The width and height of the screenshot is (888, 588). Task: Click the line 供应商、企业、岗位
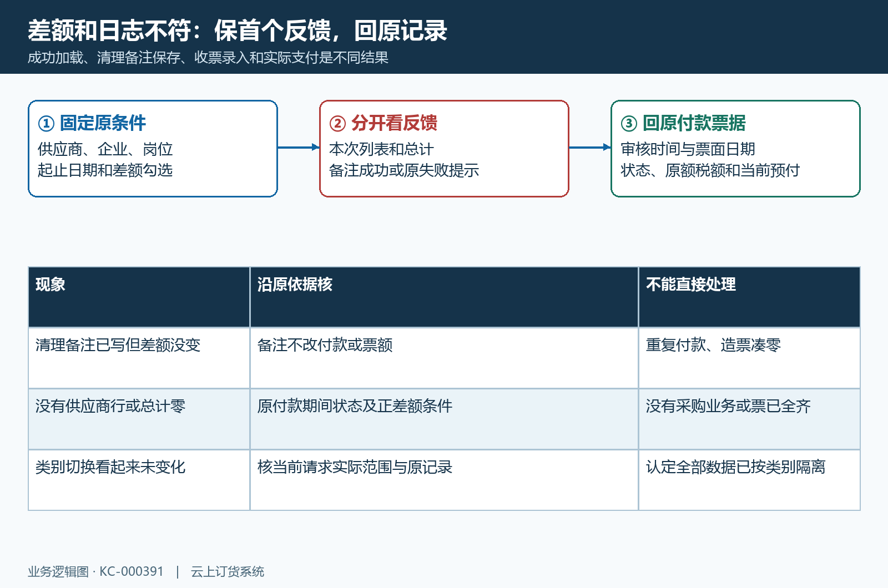point(105,149)
